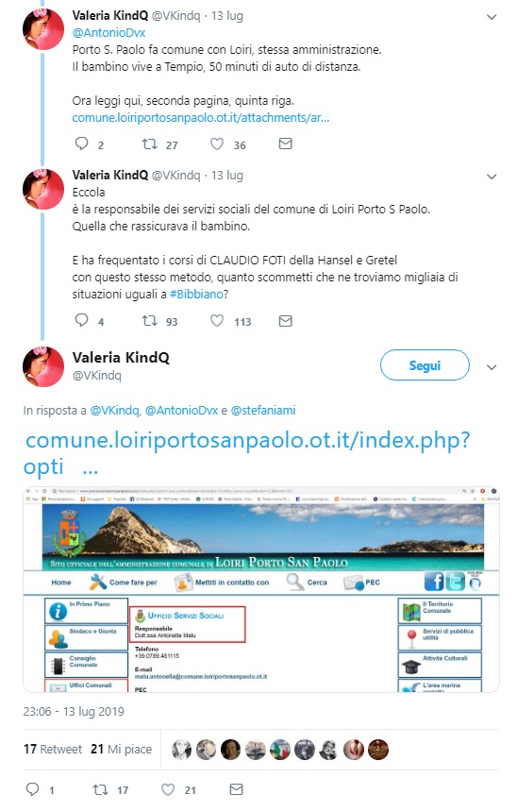Image resolution: width=517 pixels, height=812 pixels.
Task: Open the Loiri Porto San Paolo screenshot image
Action: tap(261, 589)
